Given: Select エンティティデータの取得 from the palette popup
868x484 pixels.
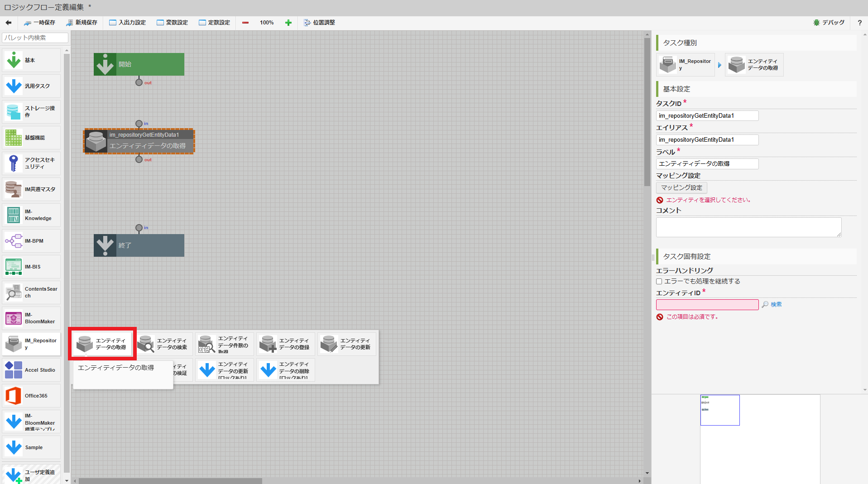Looking at the screenshot, I should coord(102,344).
